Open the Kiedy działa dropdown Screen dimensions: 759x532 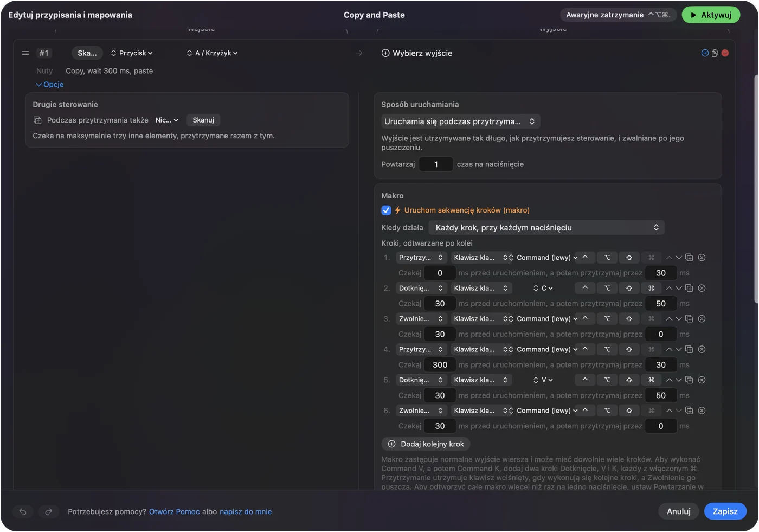tap(546, 228)
